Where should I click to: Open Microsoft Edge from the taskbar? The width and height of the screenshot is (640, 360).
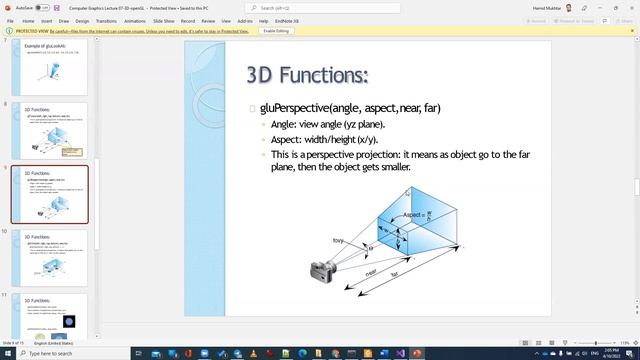(x=302, y=353)
